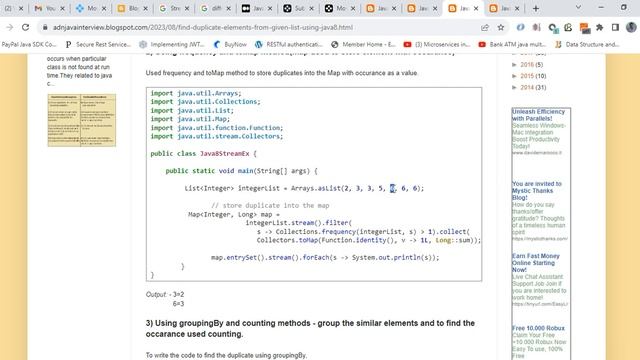Open the 2015 archive link
The height and width of the screenshot is (360, 640).
click(527, 76)
